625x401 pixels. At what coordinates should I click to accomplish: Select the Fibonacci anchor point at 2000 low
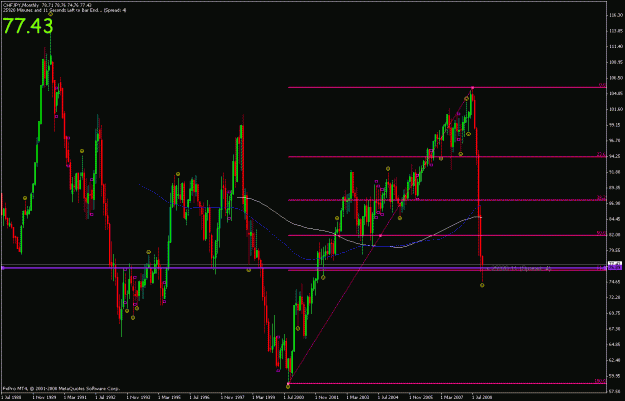click(288, 384)
